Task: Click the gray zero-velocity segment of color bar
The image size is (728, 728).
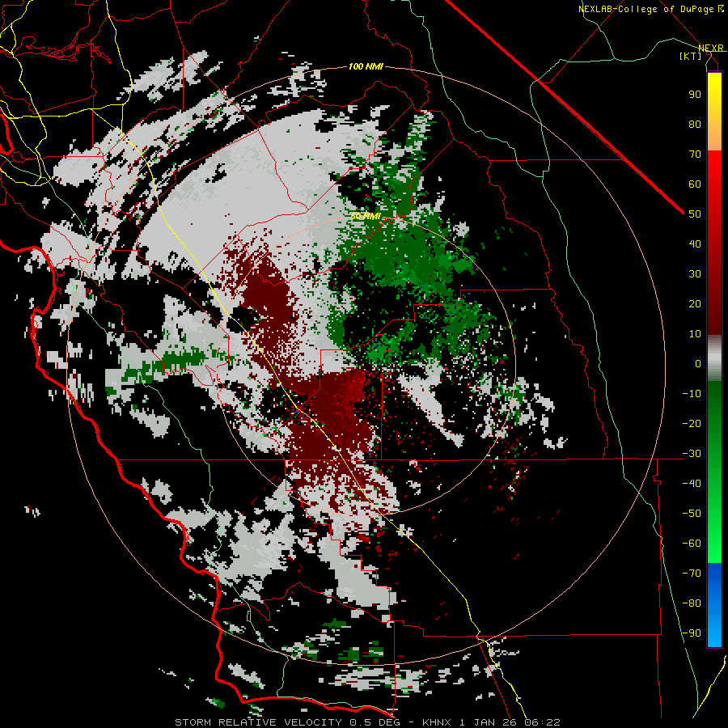Action: click(x=714, y=358)
